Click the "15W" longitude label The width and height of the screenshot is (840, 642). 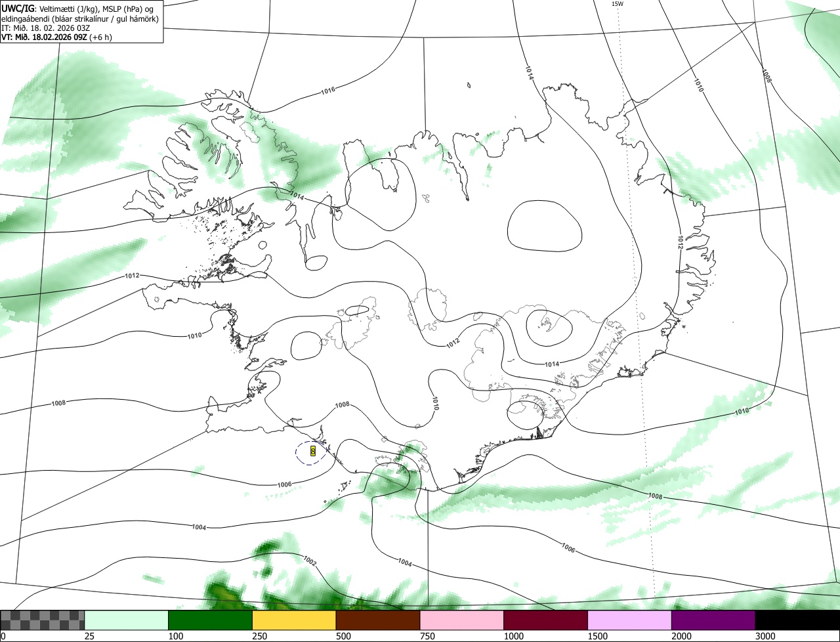point(617,4)
